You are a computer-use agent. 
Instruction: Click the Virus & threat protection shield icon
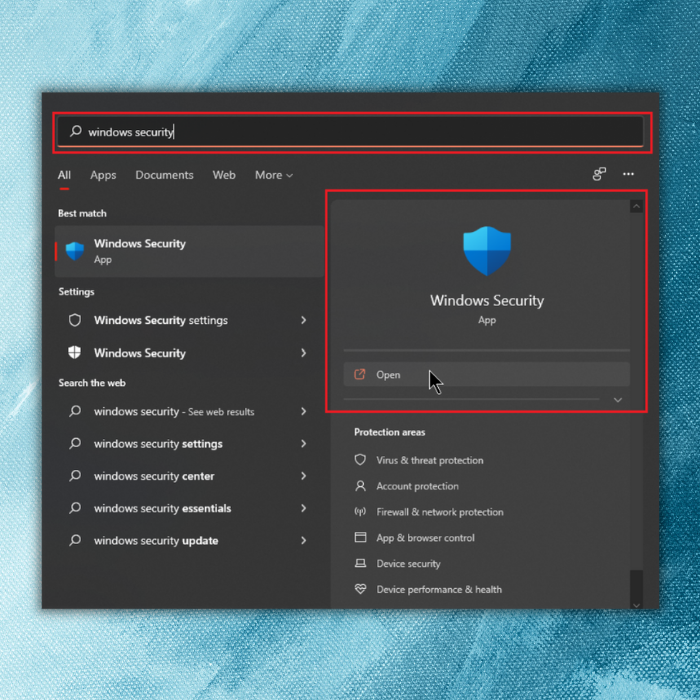coord(360,460)
